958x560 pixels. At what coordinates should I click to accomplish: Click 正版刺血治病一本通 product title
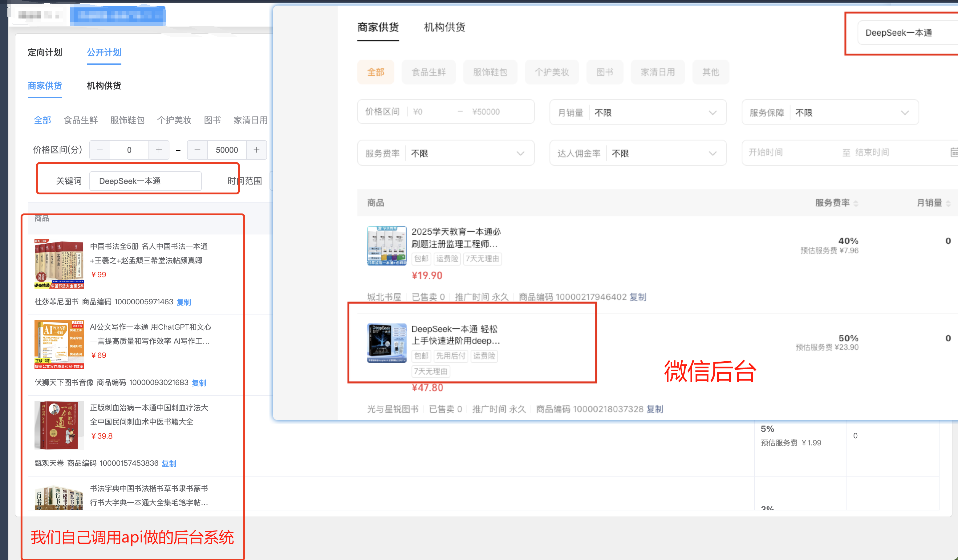(149, 414)
